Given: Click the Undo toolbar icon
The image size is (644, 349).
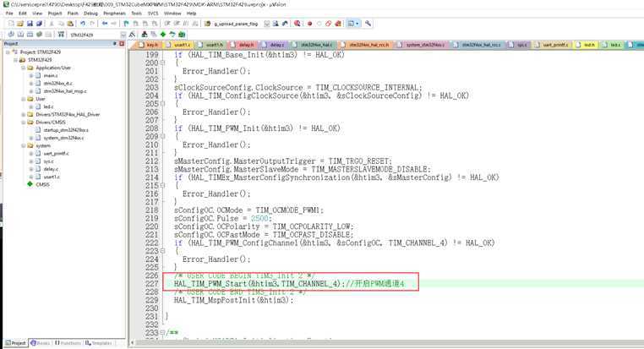Looking at the screenshot, I should 83,24.
